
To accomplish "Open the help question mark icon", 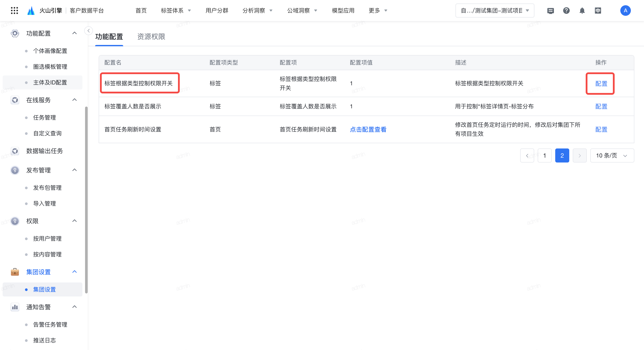I will point(566,11).
